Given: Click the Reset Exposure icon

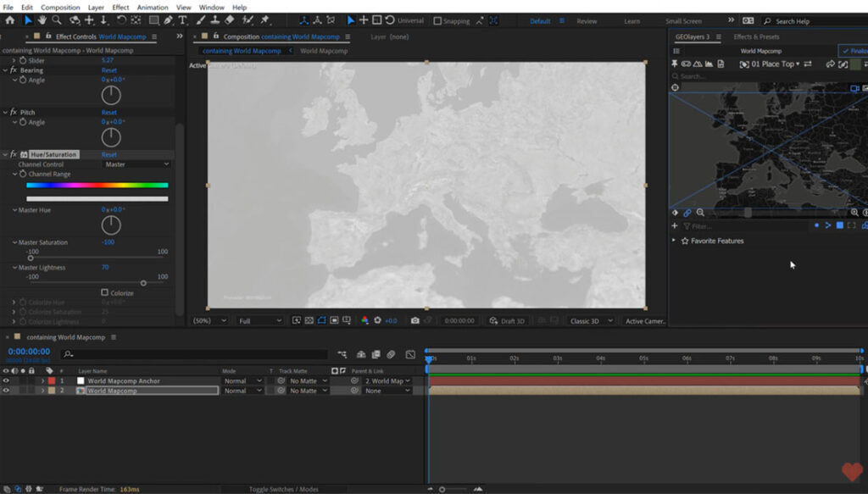Looking at the screenshot, I should coord(377,321).
